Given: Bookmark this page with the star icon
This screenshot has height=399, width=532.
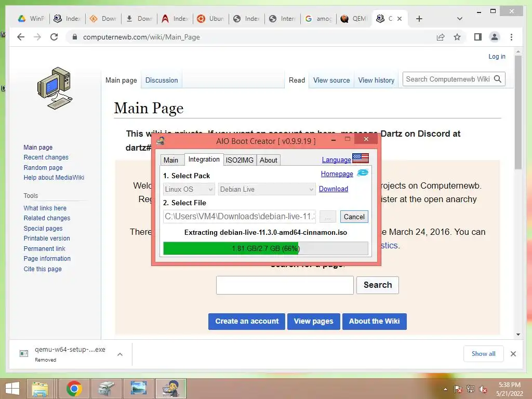Looking at the screenshot, I should click(457, 37).
